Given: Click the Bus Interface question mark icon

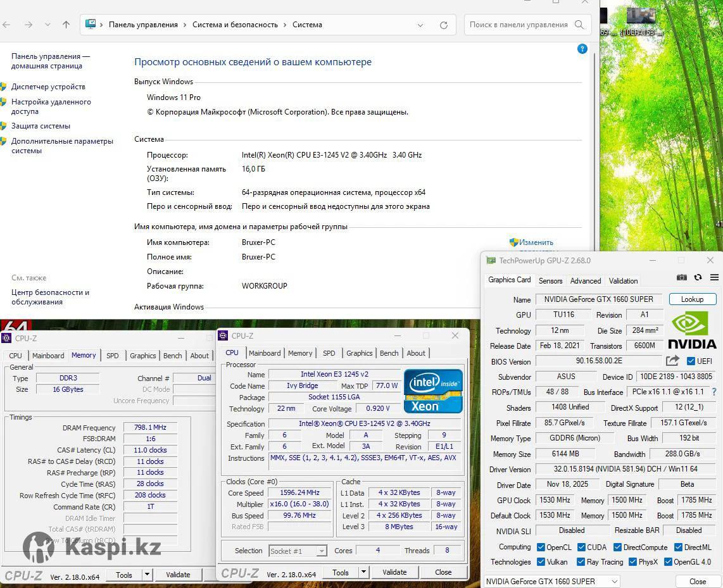Looking at the screenshot, I should click(x=714, y=392).
